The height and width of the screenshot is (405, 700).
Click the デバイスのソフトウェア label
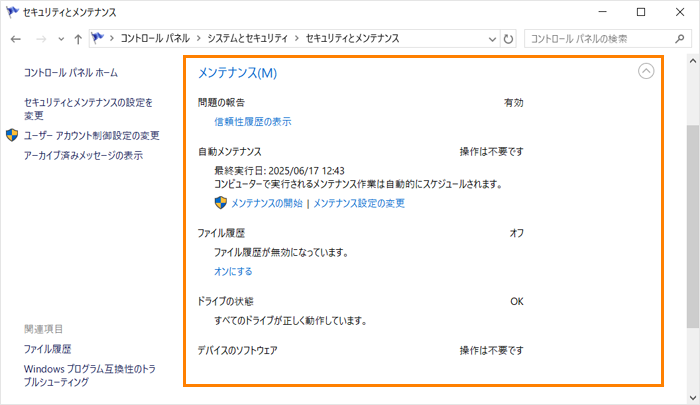238,351
